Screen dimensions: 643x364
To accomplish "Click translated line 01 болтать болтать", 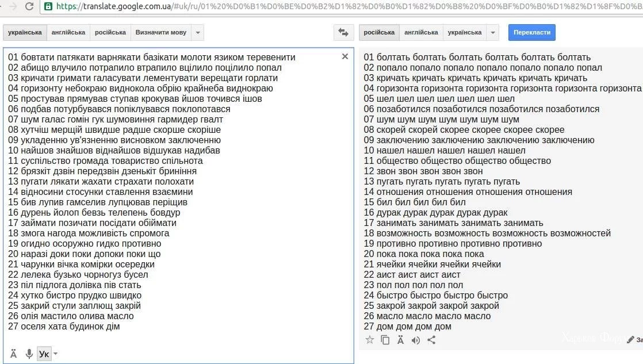I will click(x=477, y=57).
